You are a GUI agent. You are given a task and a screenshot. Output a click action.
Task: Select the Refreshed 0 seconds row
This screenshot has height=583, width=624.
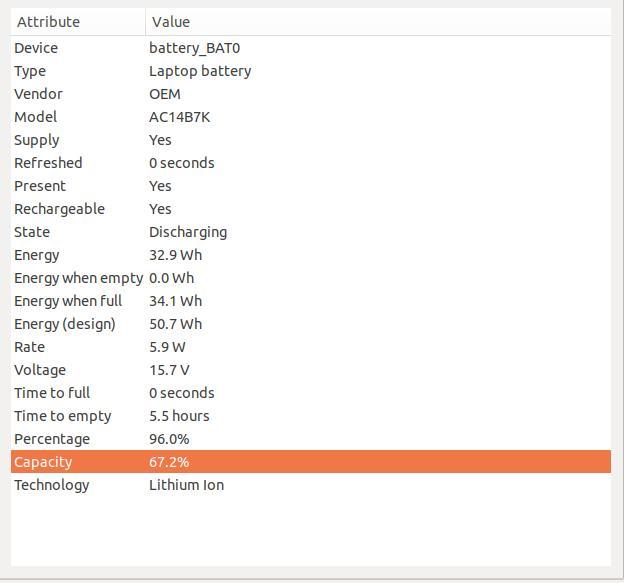(311, 163)
